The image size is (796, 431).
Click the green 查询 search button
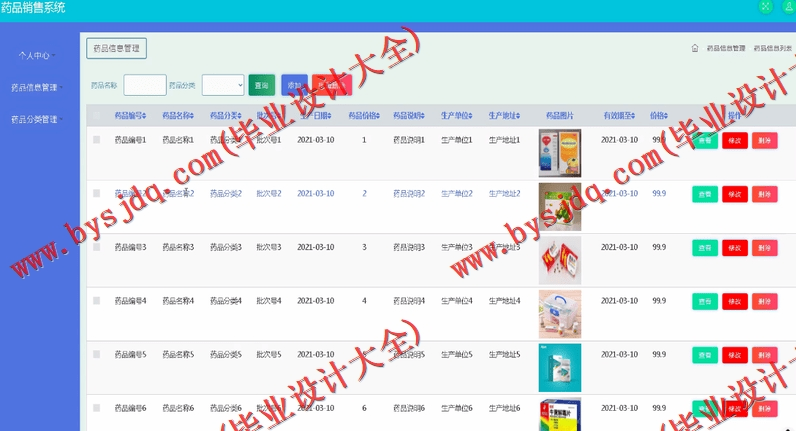(261, 85)
